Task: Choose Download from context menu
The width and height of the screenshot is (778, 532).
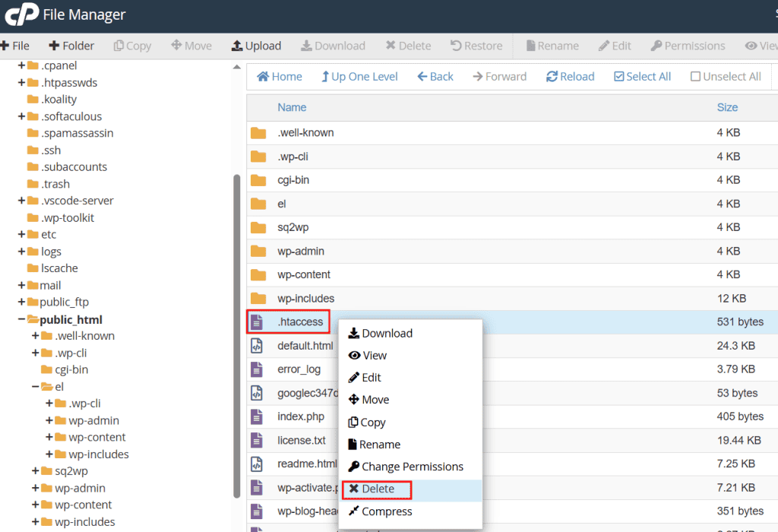Action: [381, 333]
